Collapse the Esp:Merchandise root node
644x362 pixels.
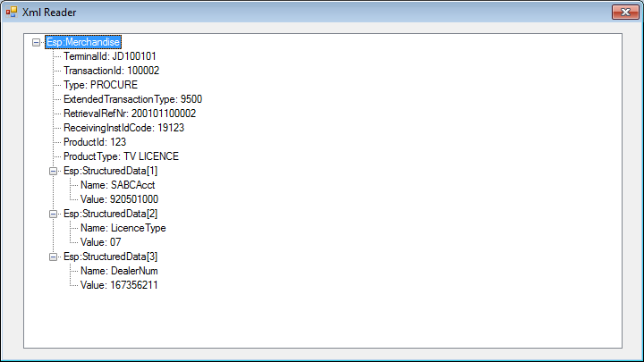(36, 42)
